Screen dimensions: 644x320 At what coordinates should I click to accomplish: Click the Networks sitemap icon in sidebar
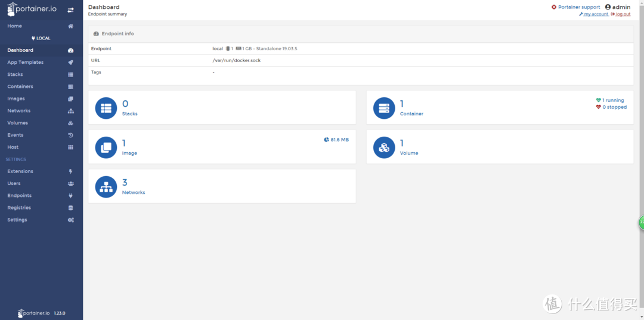tap(70, 110)
